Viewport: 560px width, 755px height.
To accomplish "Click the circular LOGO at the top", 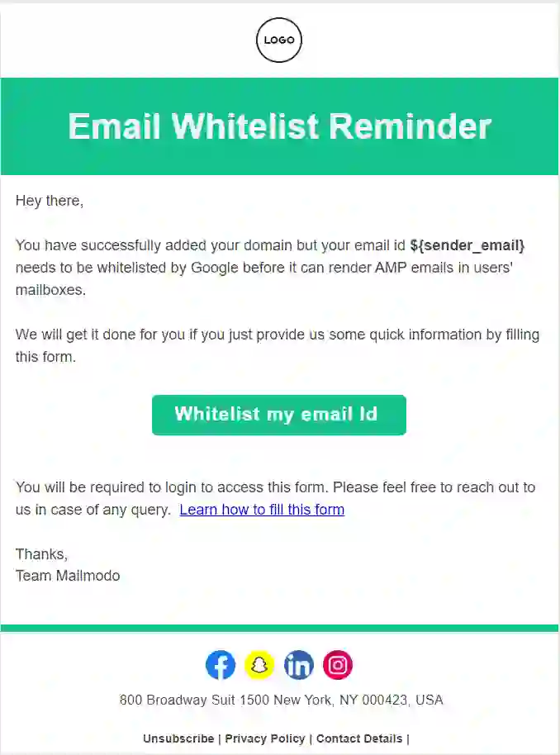I will pyautogui.click(x=279, y=40).
